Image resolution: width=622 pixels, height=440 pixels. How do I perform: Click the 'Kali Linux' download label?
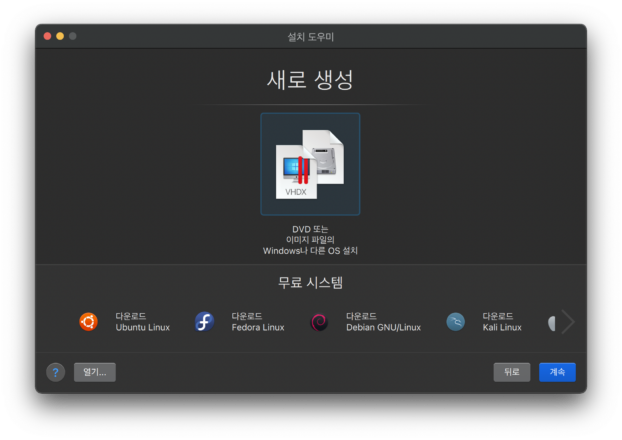502,322
